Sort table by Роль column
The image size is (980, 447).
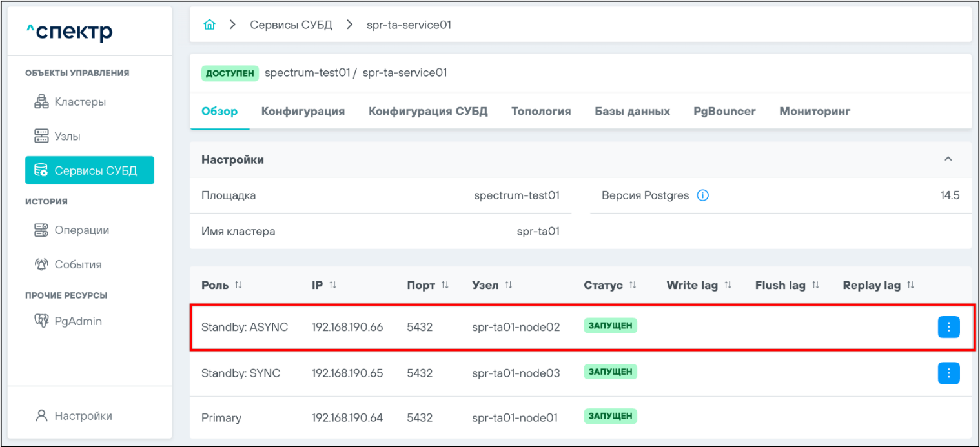(238, 285)
